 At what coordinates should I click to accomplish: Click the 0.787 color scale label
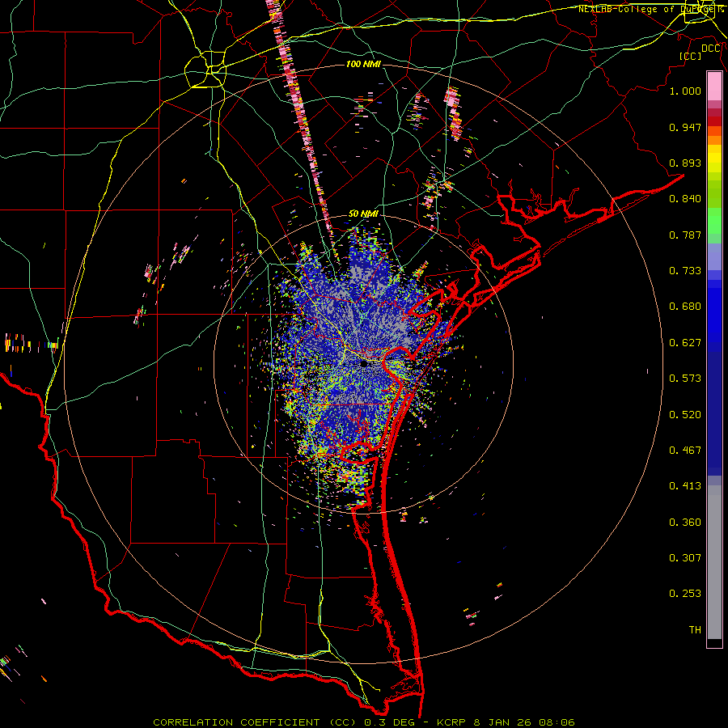685,235
